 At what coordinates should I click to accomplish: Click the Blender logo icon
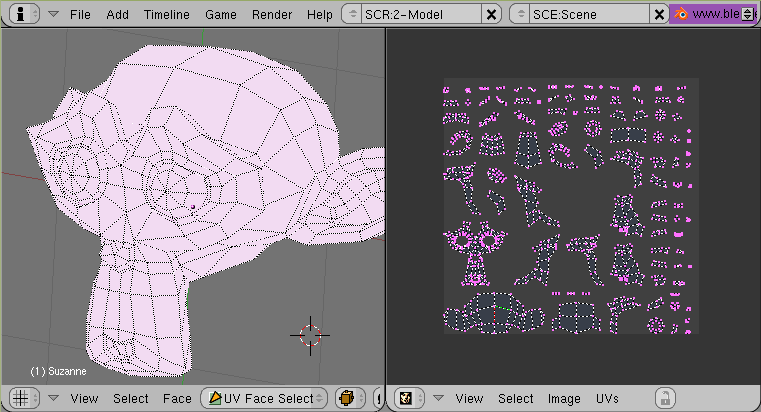[x=681, y=14]
